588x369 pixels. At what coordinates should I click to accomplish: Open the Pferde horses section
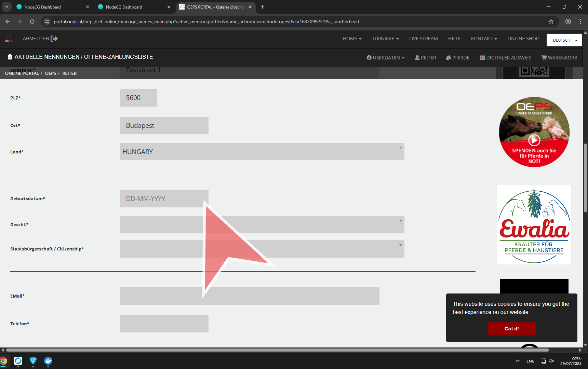[x=458, y=58]
